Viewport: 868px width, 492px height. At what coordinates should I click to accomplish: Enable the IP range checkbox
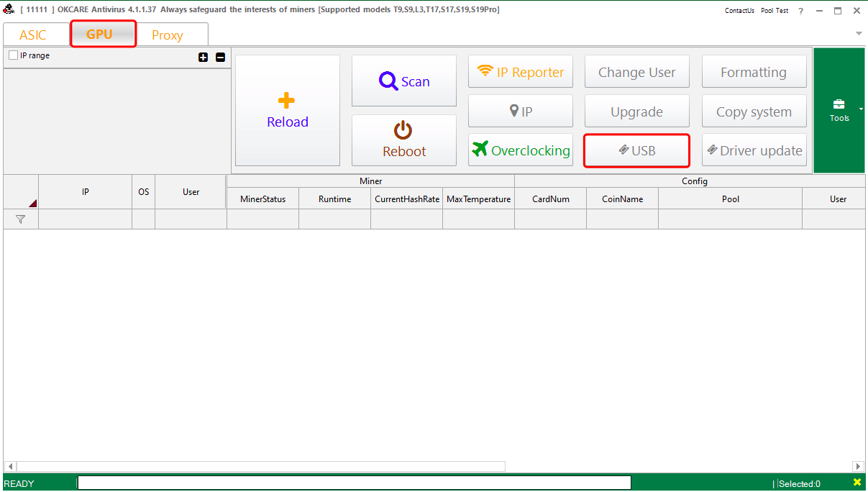click(12, 55)
